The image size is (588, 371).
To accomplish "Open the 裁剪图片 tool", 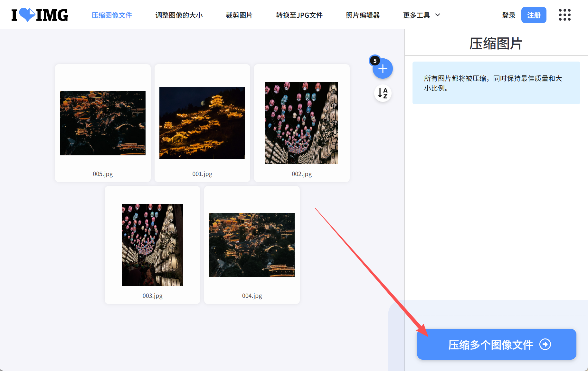I will [x=239, y=15].
